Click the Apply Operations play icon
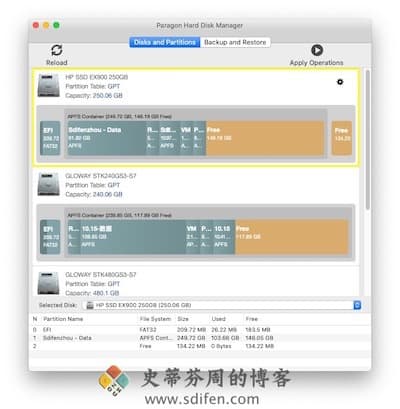 [x=317, y=50]
